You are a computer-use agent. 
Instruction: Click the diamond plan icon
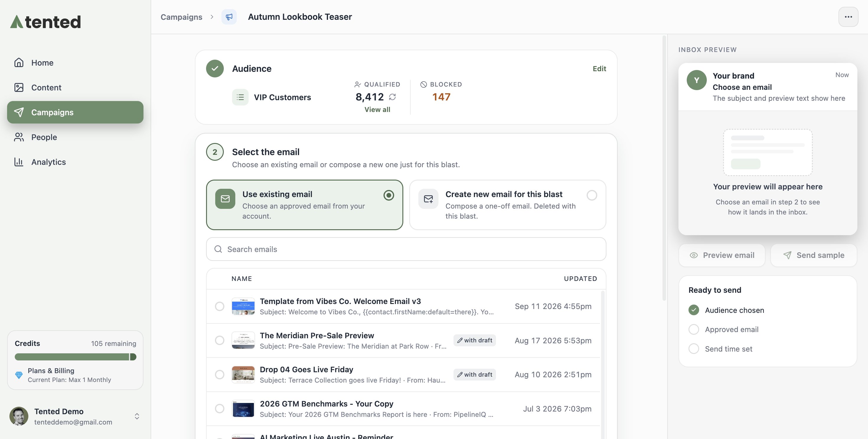coord(19,375)
